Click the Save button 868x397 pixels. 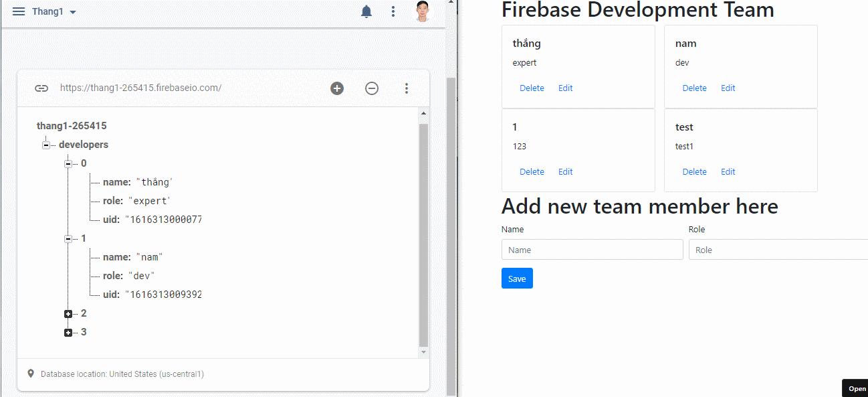[517, 279]
